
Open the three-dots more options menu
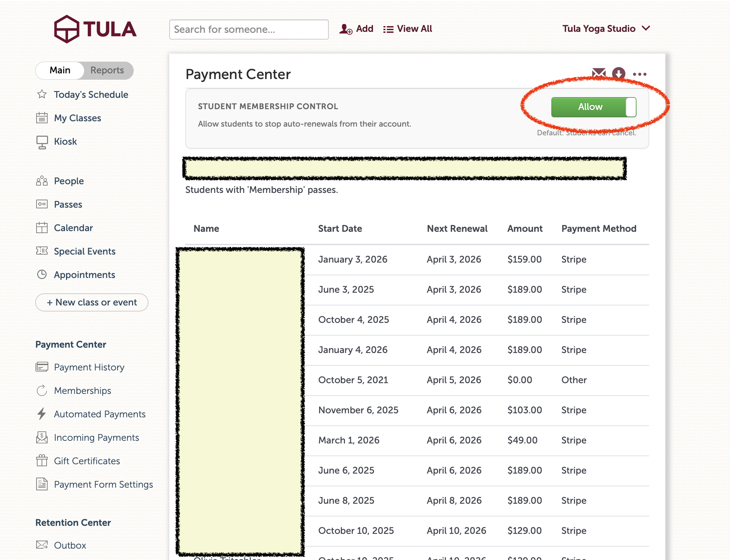(x=640, y=74)
